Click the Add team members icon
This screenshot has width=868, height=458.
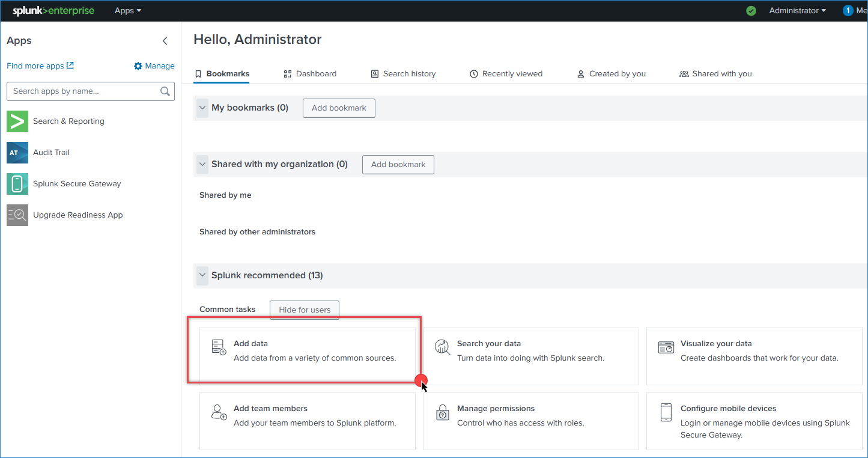coord(219,412)
